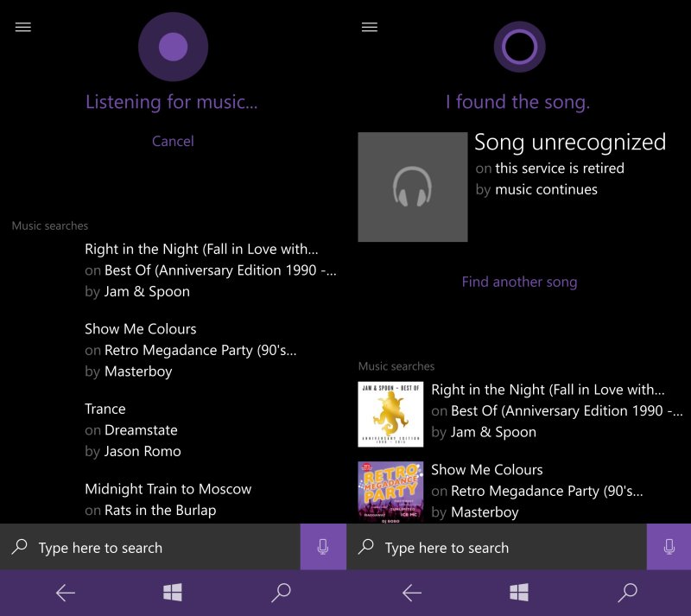Image resolution: width=691 pixels, height=616 pixels.
Task: Click search magnifier in right search box
Action: pos(365,546)
